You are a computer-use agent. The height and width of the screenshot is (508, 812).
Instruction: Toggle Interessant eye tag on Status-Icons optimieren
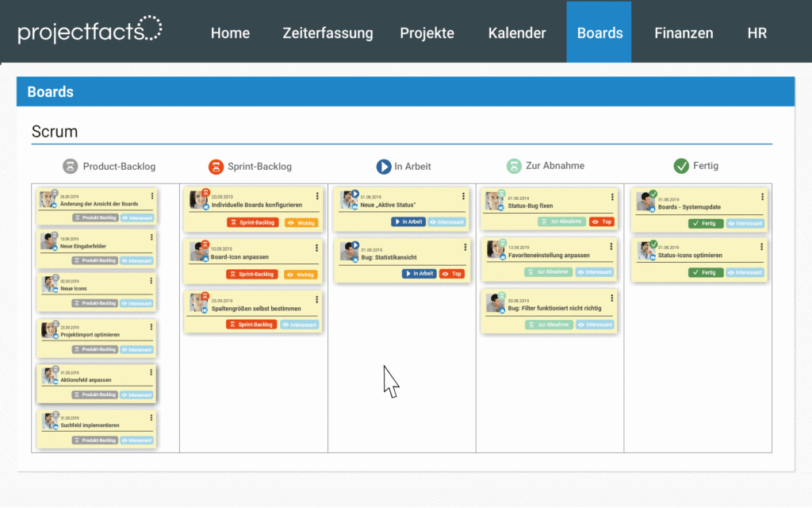(x=745, y=272)
